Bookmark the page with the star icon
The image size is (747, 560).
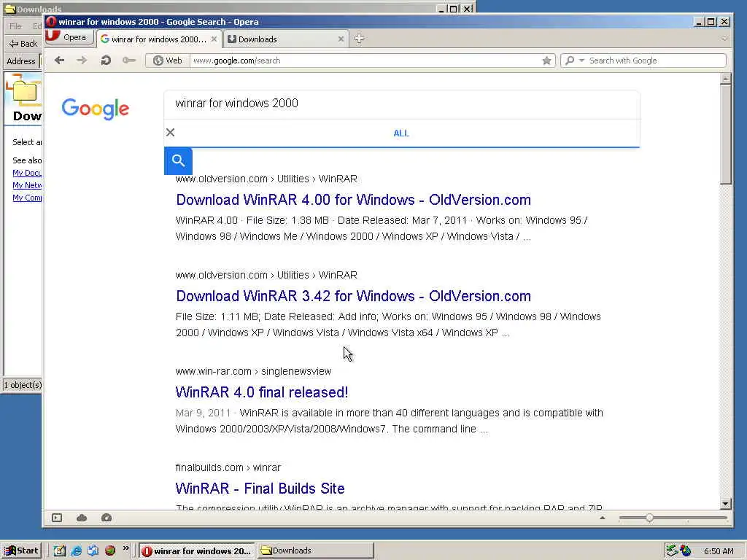[546, 61]
